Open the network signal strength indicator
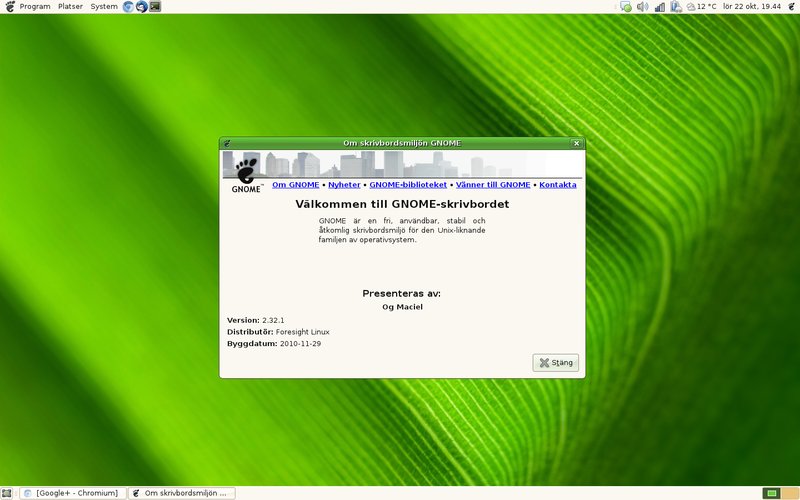The image size is (800, 500). (x=660, y=7)
